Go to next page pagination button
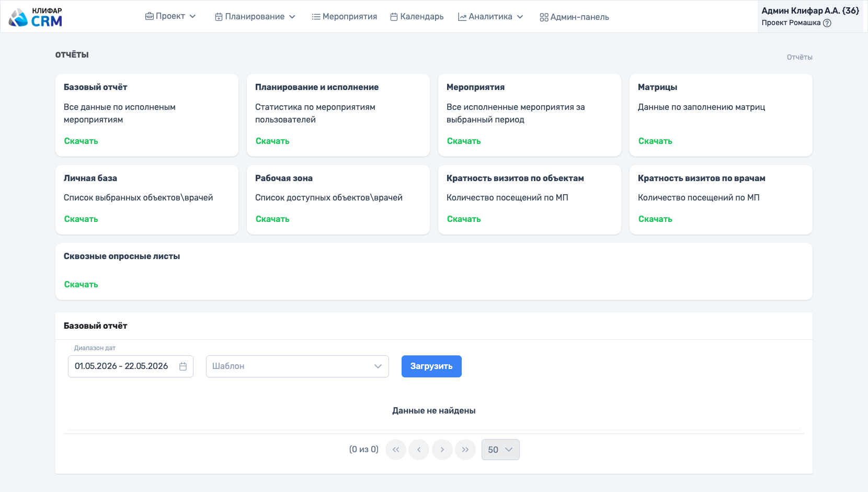Image resolution: width=868 pixels, height=492 pixels. [x=442, y=450]
